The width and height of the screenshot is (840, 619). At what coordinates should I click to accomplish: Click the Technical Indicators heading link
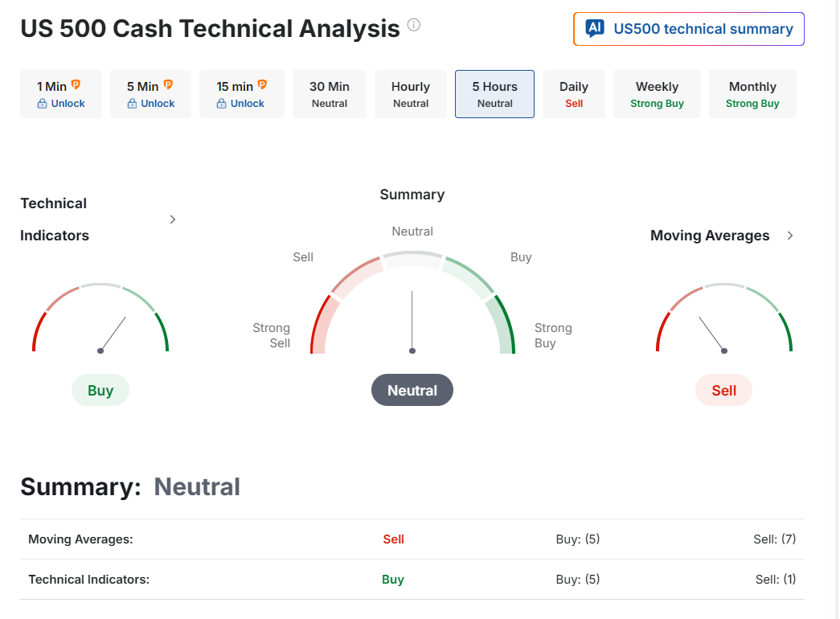click(55, 219)
